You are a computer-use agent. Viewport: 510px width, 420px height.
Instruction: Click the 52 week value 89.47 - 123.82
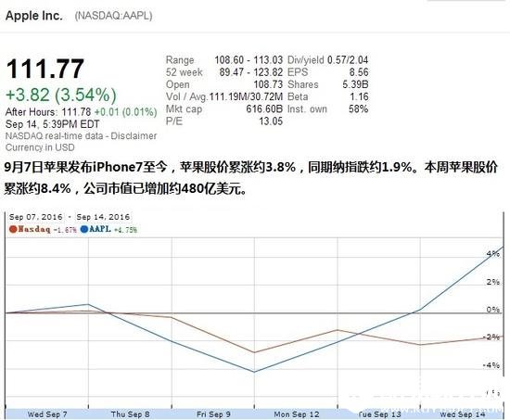(x=250, y=72)
